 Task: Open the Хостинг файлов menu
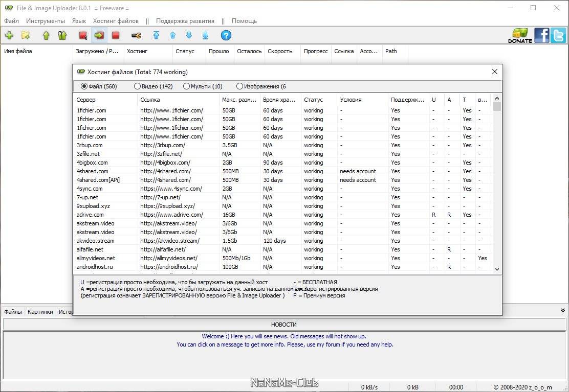click(x=116, y=20)
